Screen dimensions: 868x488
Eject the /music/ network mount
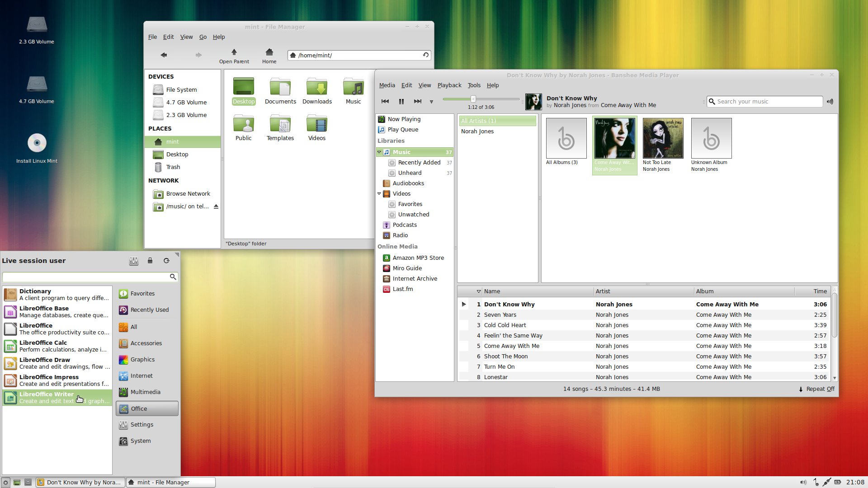pos(216,206)
